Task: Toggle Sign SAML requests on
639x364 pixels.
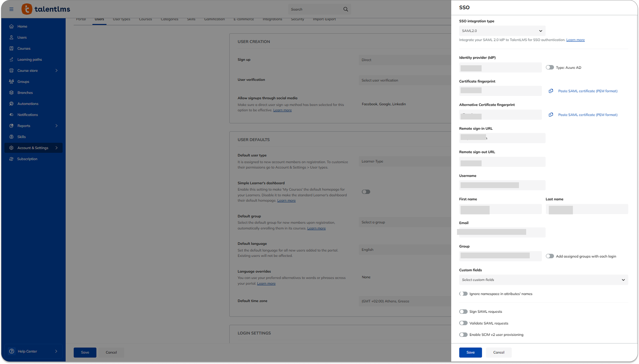Action: click(463, 312)
